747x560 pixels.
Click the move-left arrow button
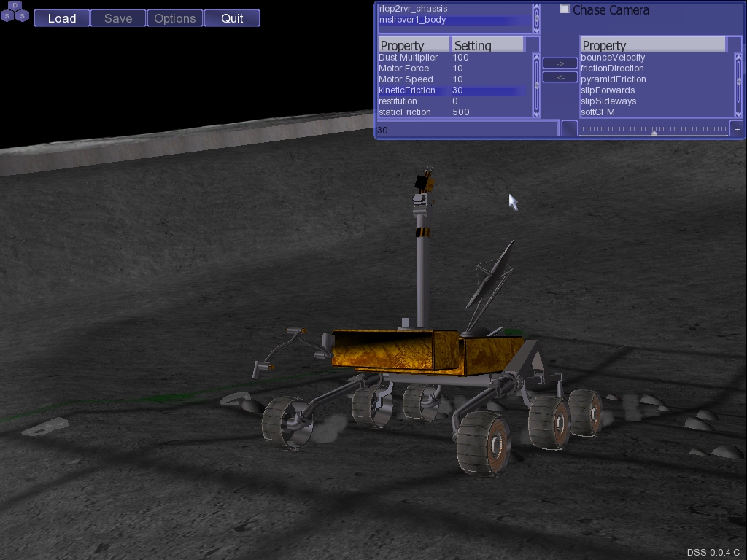pos(560,77)
